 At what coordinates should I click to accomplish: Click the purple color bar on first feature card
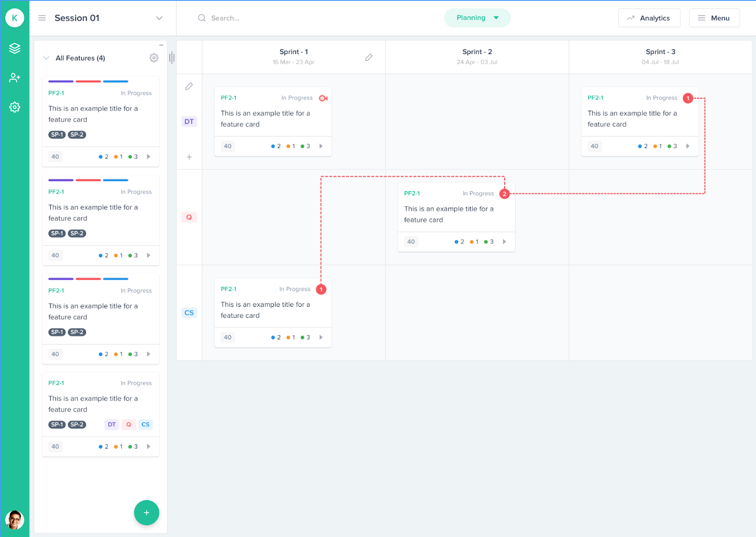click(x=60, y=81)
